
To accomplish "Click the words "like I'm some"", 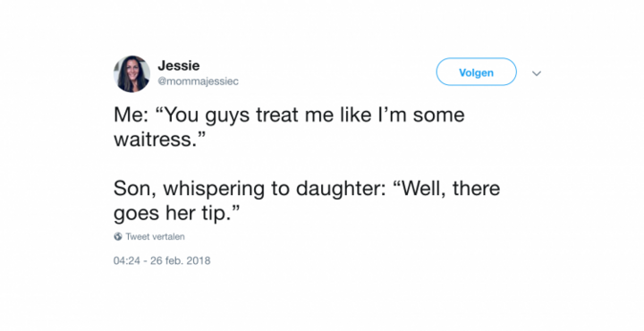I will pyautogui.click(x=402, y=115).
